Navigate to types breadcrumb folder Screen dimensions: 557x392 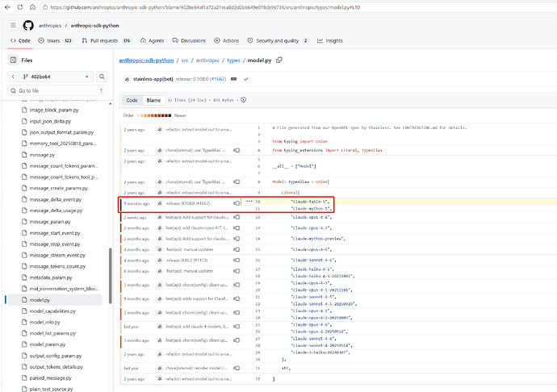coord(233,60)
